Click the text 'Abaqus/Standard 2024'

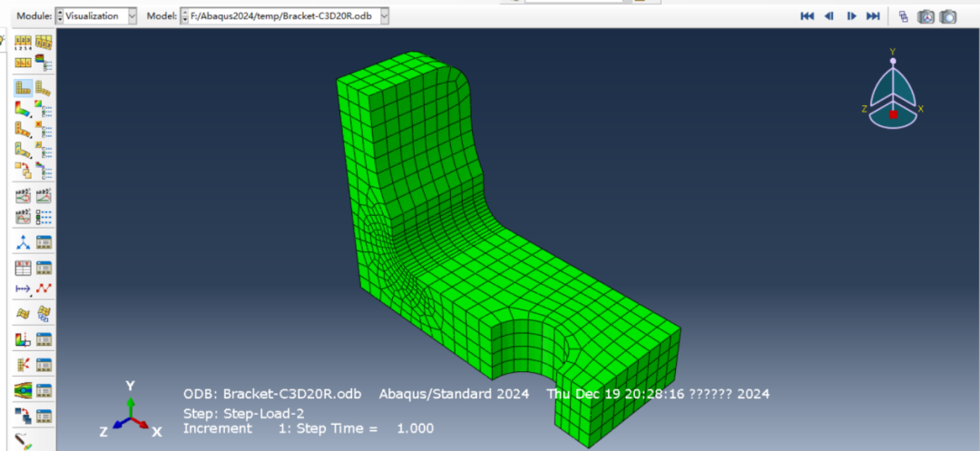point(454,394)
